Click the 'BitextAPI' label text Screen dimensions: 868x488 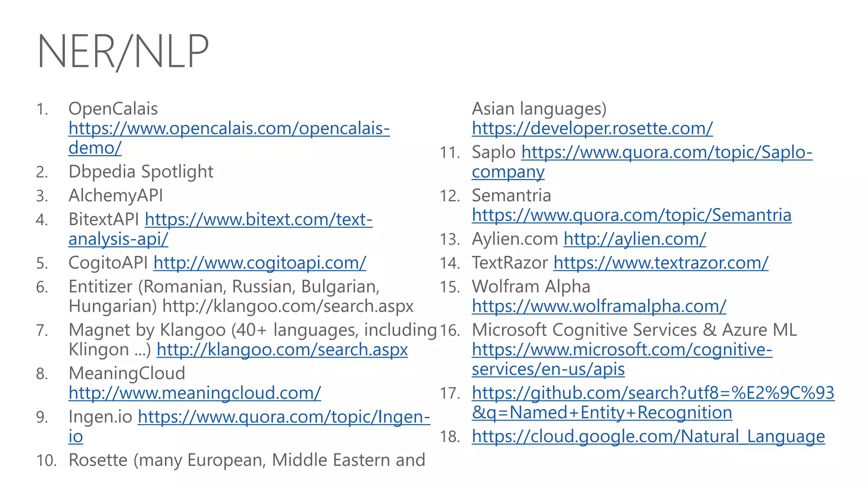104,219
